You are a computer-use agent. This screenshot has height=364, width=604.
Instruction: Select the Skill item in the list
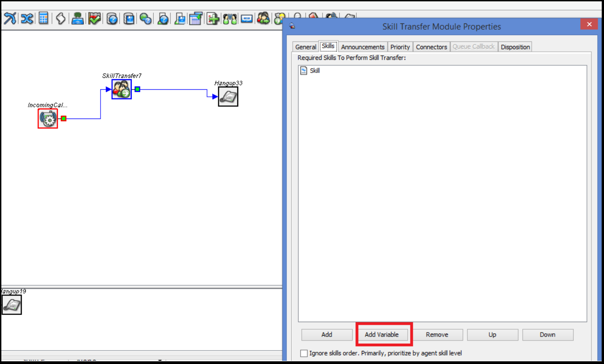pyautogui.click(x=314, y=71)
